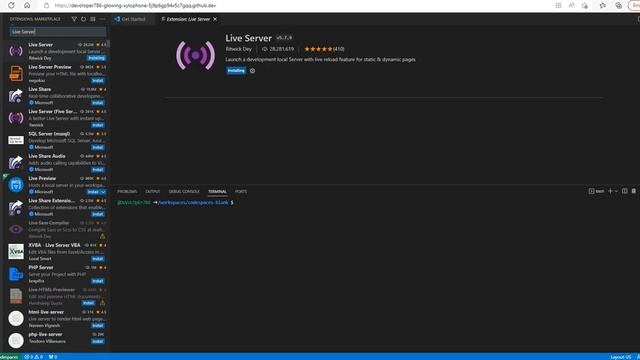Click the Codespaces remote status indicator

click(x=9, y=357)
